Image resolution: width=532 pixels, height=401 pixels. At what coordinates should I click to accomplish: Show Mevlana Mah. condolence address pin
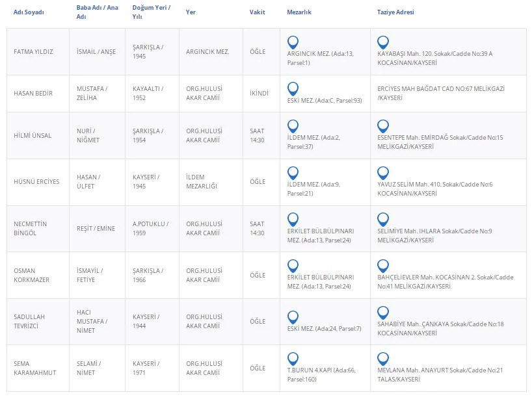(x=383, y=358)
